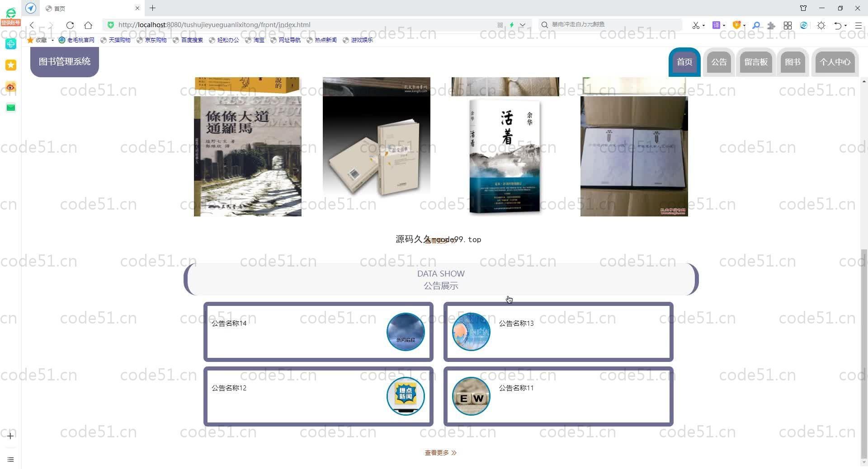Open the 百度搜索 bookmark link
The image size is (868, 469).
point(188,40)
